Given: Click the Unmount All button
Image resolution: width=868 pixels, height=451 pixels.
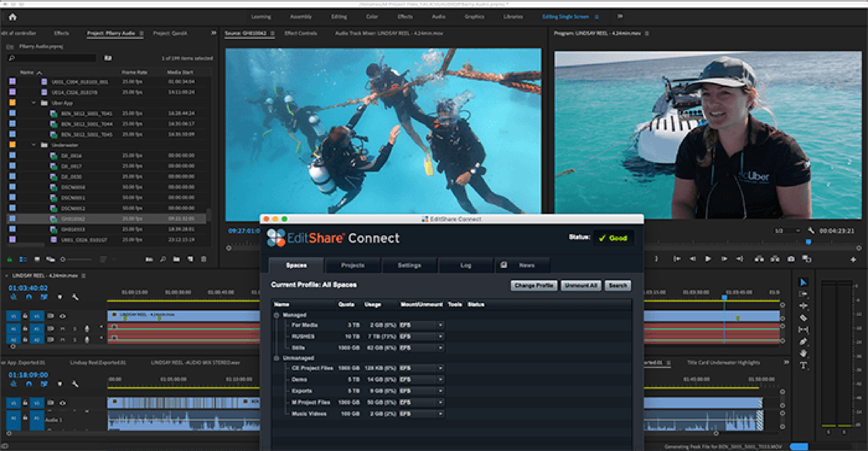Looking at the screenshot, I should [x=581, y=286].
